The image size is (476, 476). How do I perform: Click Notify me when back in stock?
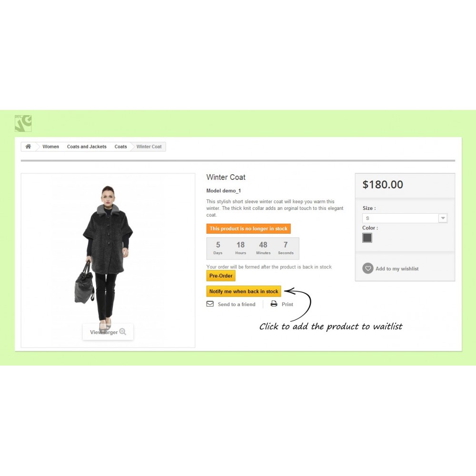(244, 291)
